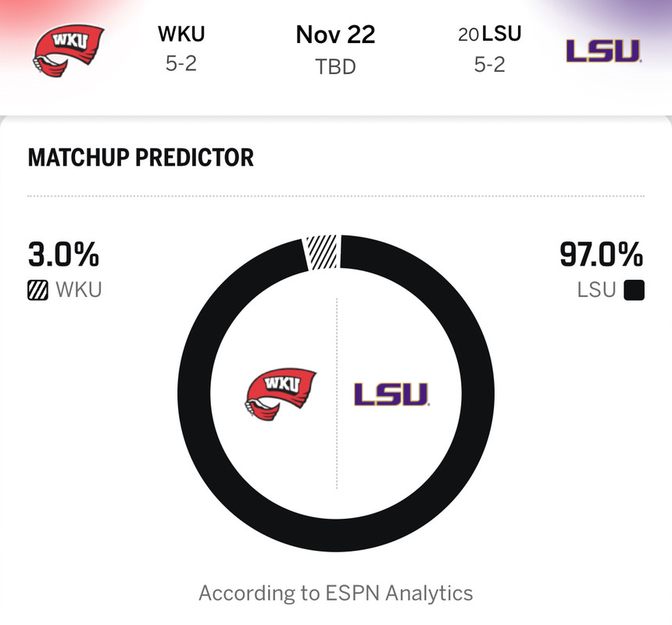Click the black LSU legend swatch
The image size is (672, 625).
pyautogui.click(x=634, y=291)
